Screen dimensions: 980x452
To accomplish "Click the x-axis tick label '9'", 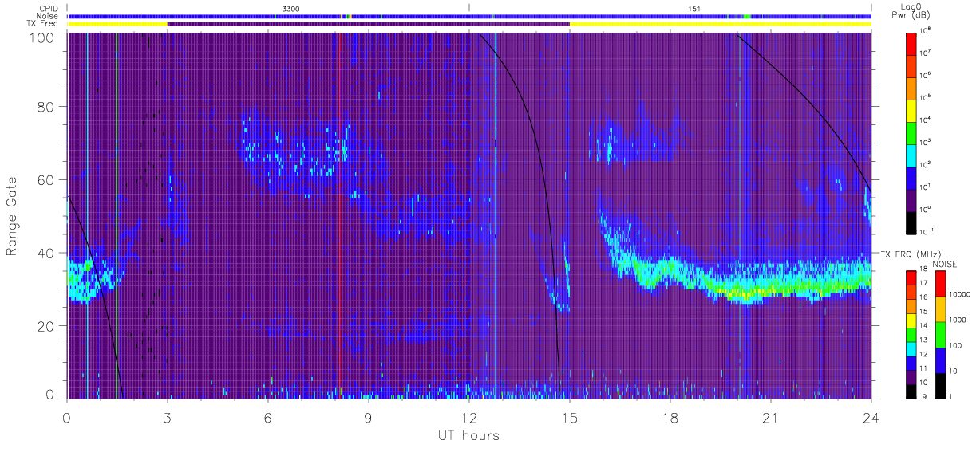I will (x=369, y=417).
